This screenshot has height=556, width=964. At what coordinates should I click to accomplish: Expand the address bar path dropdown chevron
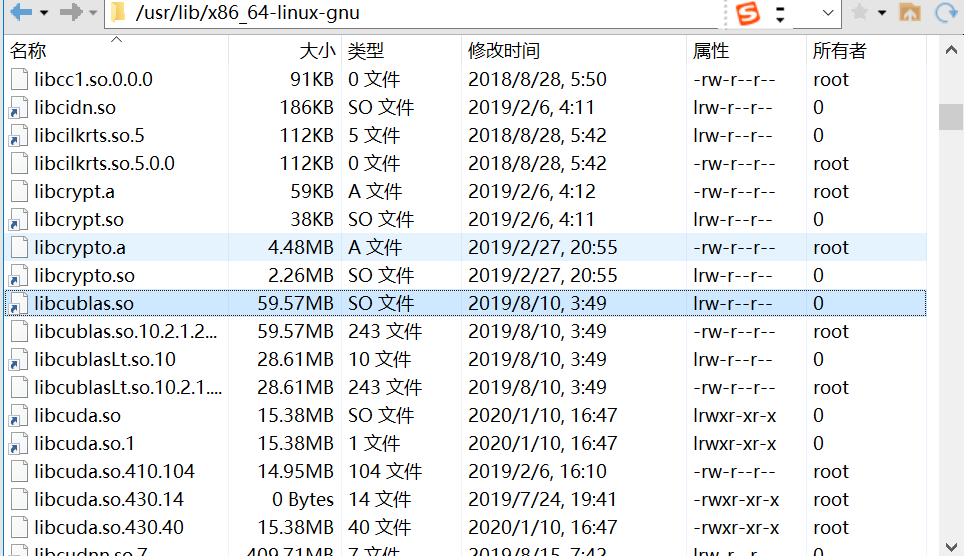point(828,13)
